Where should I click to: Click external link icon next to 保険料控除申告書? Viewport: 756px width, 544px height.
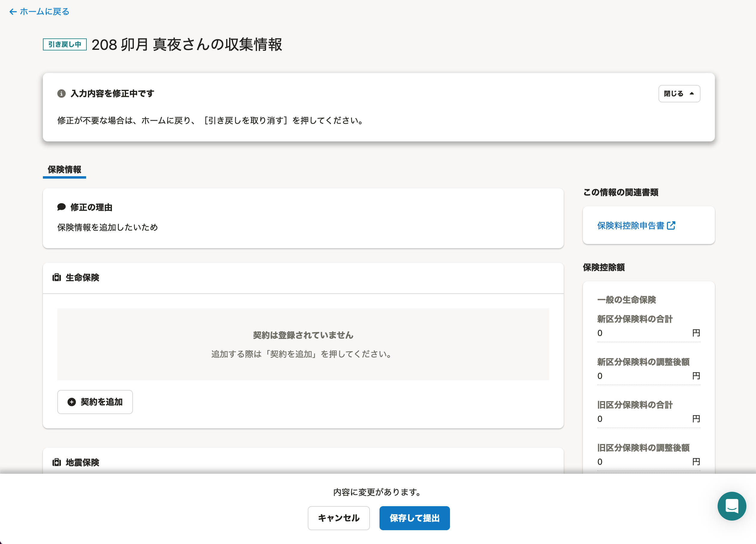[x=671, y=226]
